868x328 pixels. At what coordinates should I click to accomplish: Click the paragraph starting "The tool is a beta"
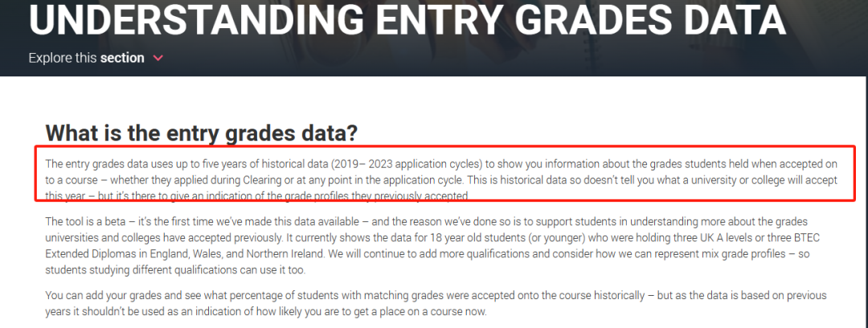pos(426,247)
